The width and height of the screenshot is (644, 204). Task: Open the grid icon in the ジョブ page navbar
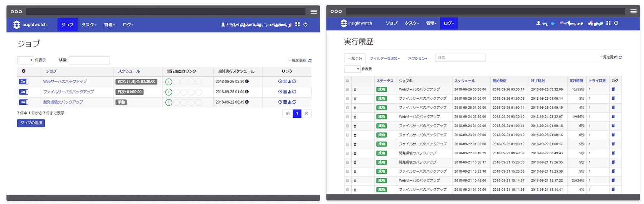297,25
